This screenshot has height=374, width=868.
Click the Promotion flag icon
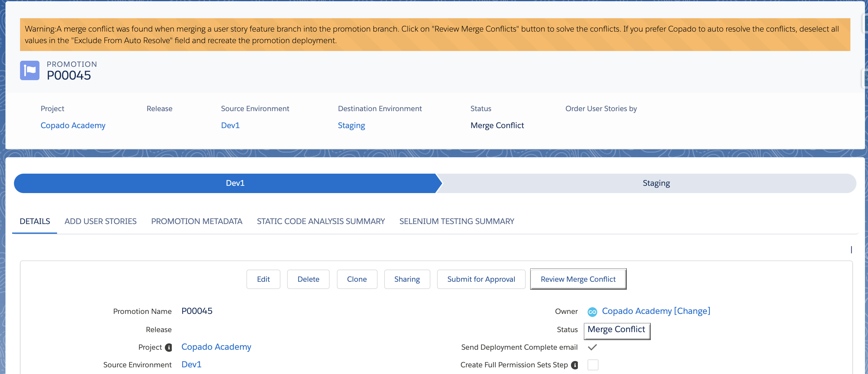pyautogui.click(x=30, y=70)
